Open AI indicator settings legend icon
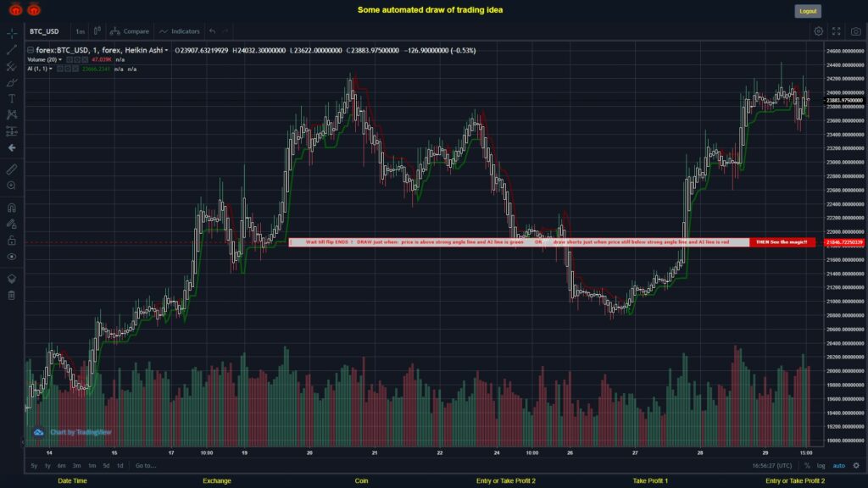868x488 pixels. 68,69
